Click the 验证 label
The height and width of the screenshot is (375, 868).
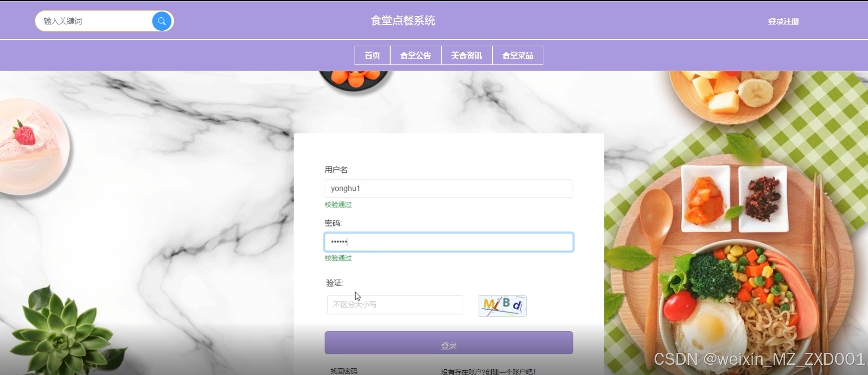(x=334, y=283)
